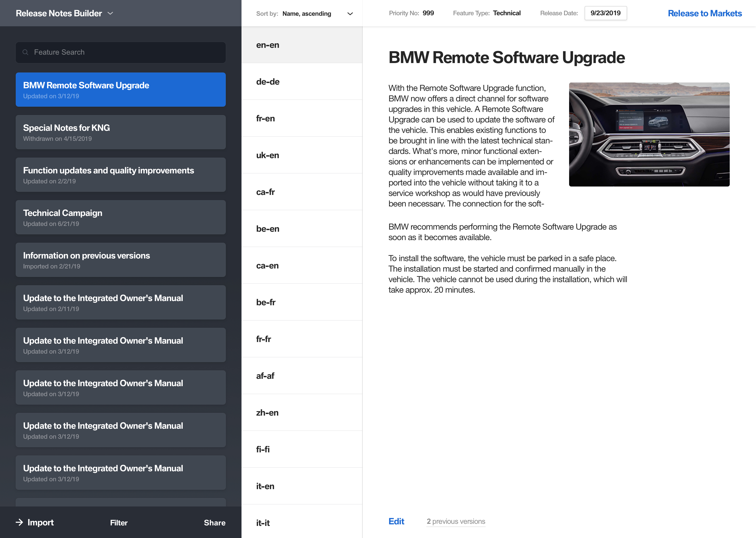This screenshot has height=538, width=756.
Task: Open Owner's Manual update from 2/11/19
Action: tap(121, 302)
